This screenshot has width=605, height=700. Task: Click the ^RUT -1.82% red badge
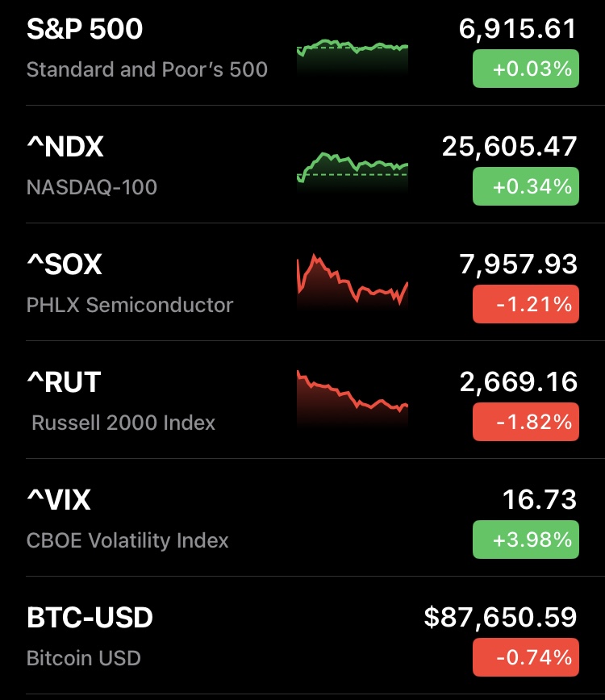(x=526, y=423)
